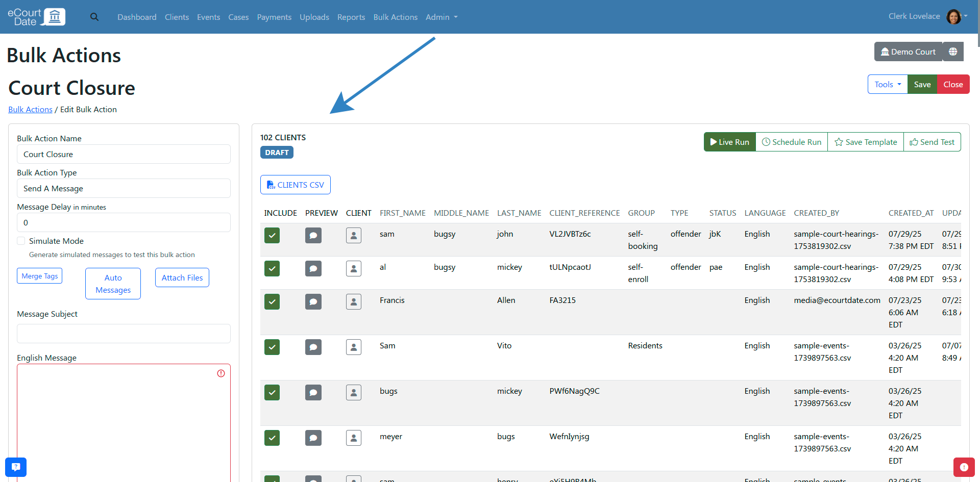Open the user account dropdown caret
The image size is (980, 482).
(x=966, y=16)
